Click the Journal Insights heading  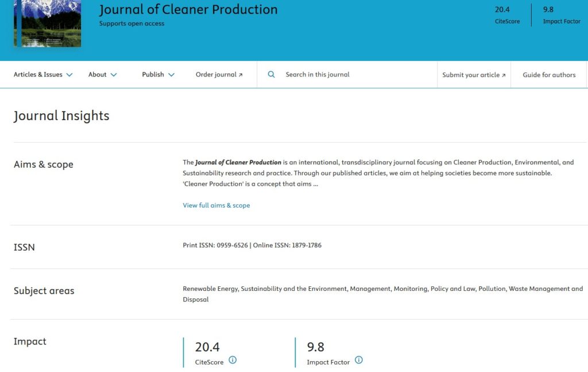(61, 116)
